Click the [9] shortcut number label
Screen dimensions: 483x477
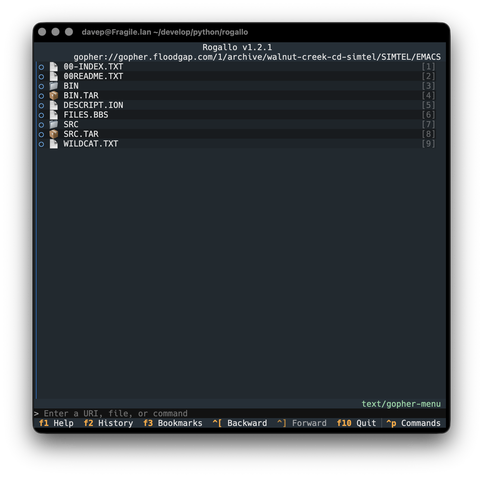(428, 144)
